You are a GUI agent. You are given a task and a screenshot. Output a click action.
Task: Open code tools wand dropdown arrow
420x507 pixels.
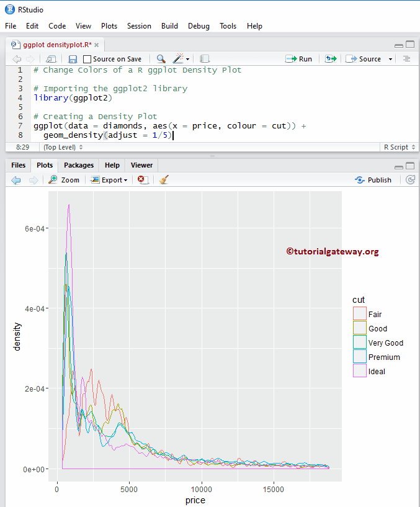tap(187, 59)
